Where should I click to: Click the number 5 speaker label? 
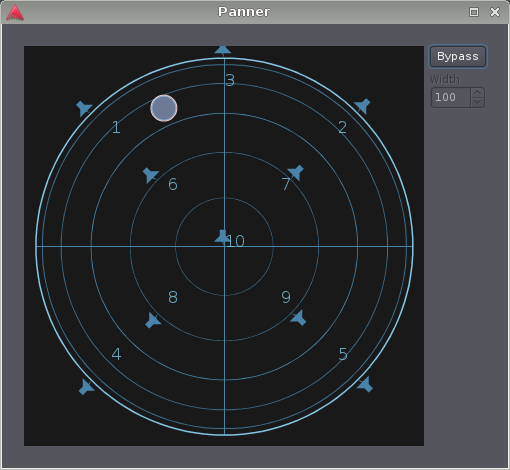pos(343,354)
